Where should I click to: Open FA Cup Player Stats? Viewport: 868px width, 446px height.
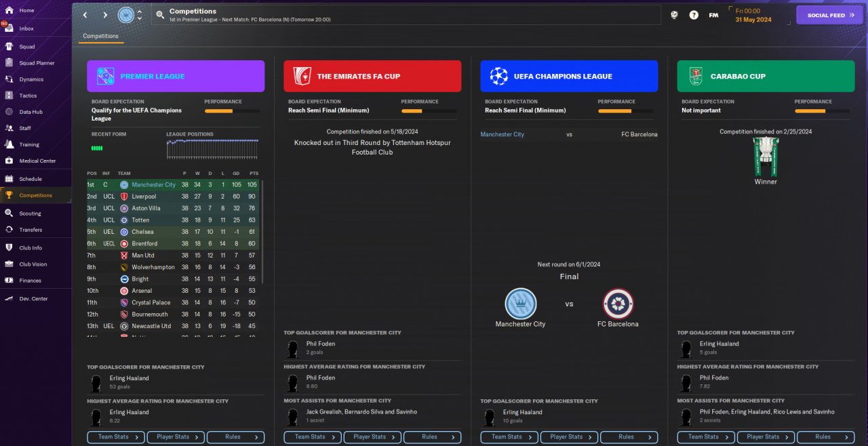(372, 437)
